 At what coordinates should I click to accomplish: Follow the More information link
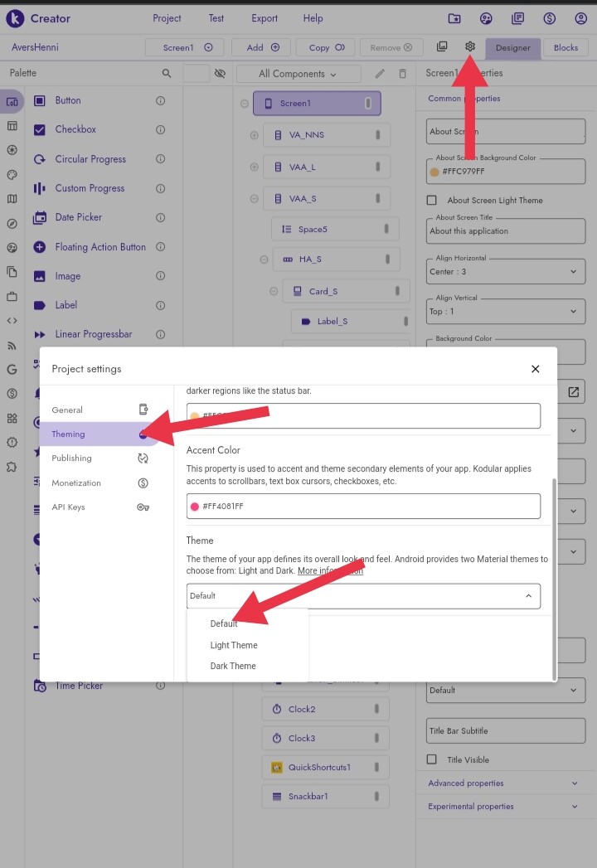pyautogui.click(x=330, y=571)
